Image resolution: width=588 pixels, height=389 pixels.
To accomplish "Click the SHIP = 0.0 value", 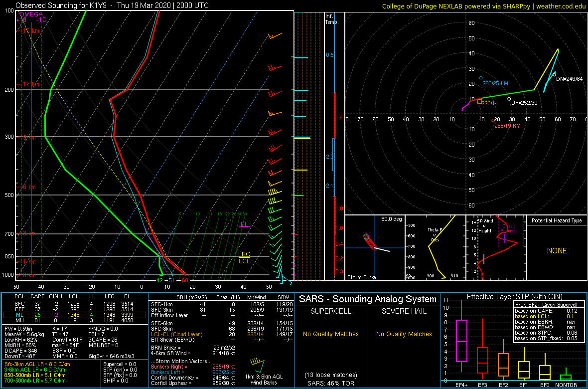I will click(117, 381).
